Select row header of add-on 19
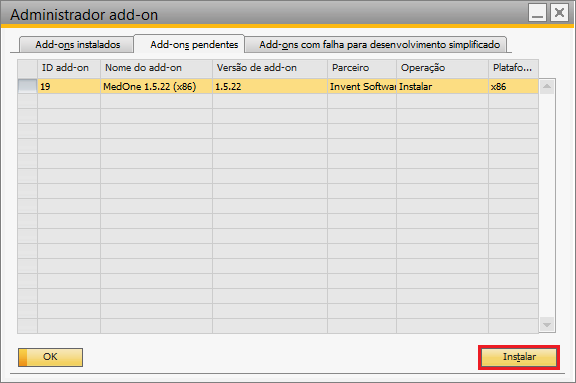Viewport: 576px width, 383px height. pos(28,86)
